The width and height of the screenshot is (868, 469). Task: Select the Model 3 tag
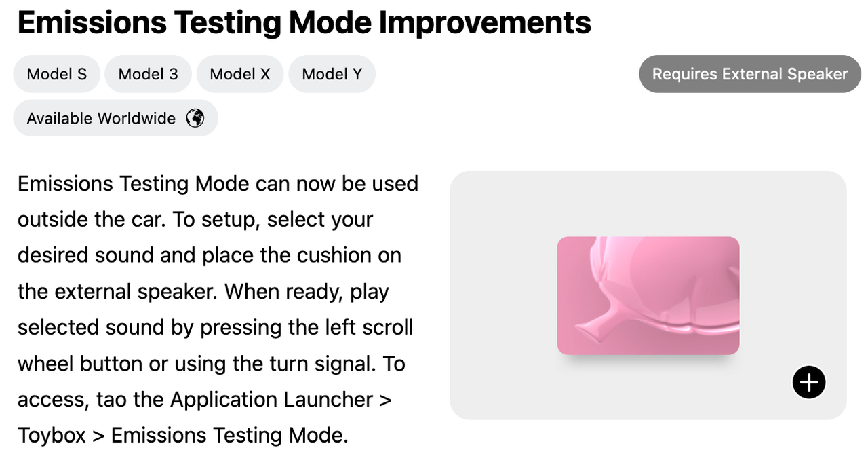[x=149, y=74]
